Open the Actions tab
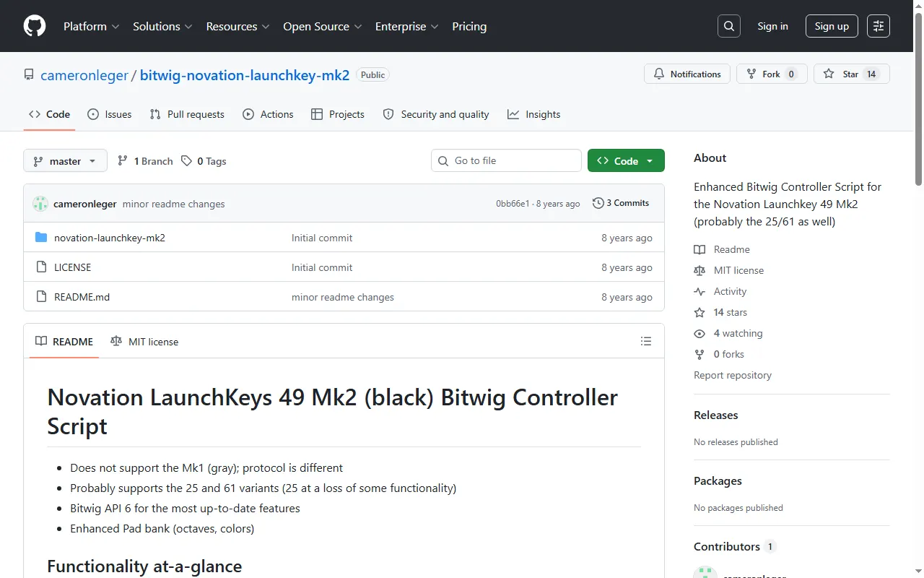 click(x=268, y=114)
